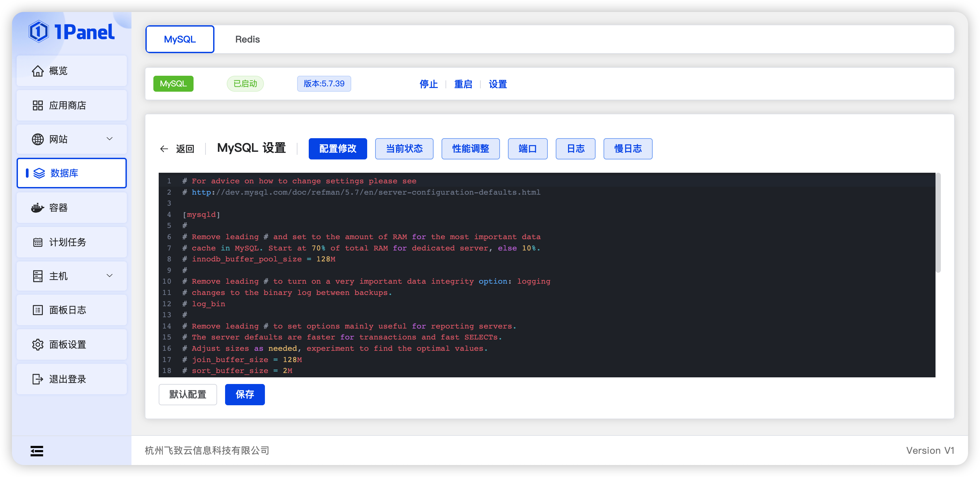Image resolution: width=980 pixels, height=477 pixels.
Task: Switch to the Redis tab
Action: 247,39
